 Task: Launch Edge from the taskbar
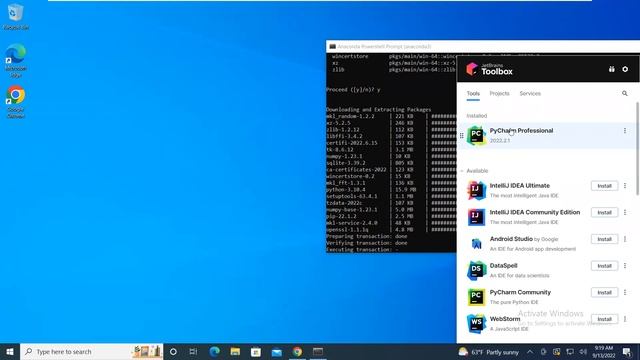[x=214, y=351]
